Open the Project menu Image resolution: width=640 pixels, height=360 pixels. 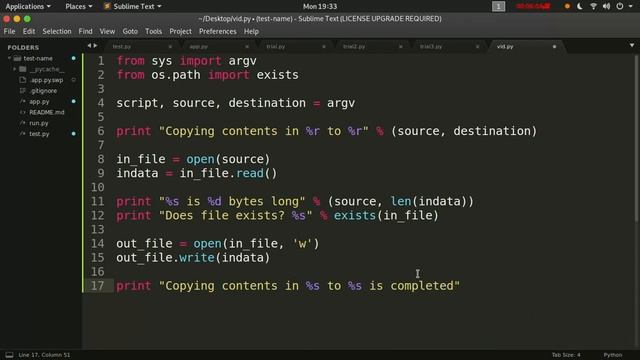click(x=180, y=31)
